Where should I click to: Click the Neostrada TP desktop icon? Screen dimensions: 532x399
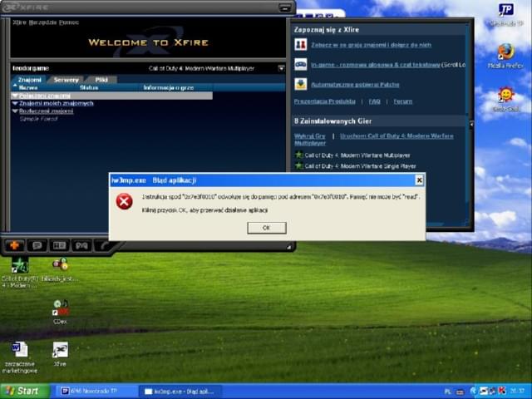point(505,12)
